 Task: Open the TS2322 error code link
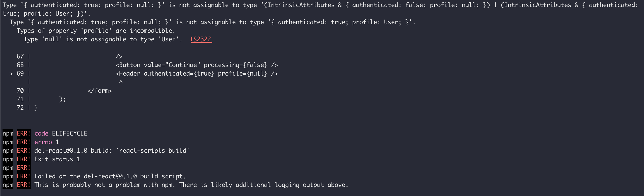coord(201,39)
